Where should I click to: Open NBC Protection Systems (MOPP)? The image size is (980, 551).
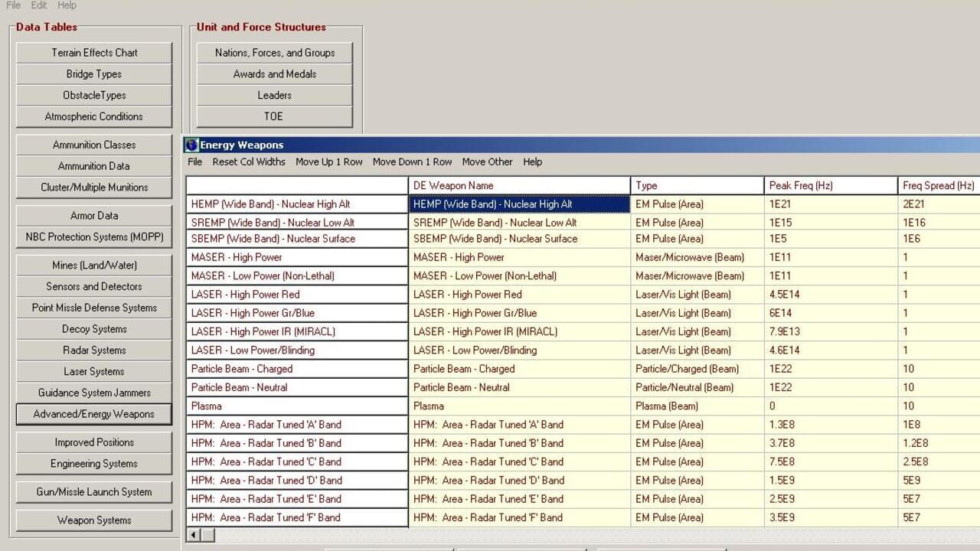pos(94,237)
